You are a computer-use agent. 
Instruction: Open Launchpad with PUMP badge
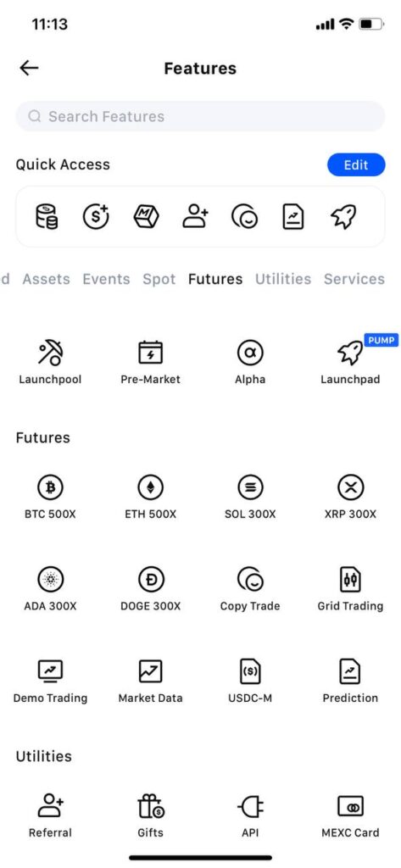[x=350, y=363]
